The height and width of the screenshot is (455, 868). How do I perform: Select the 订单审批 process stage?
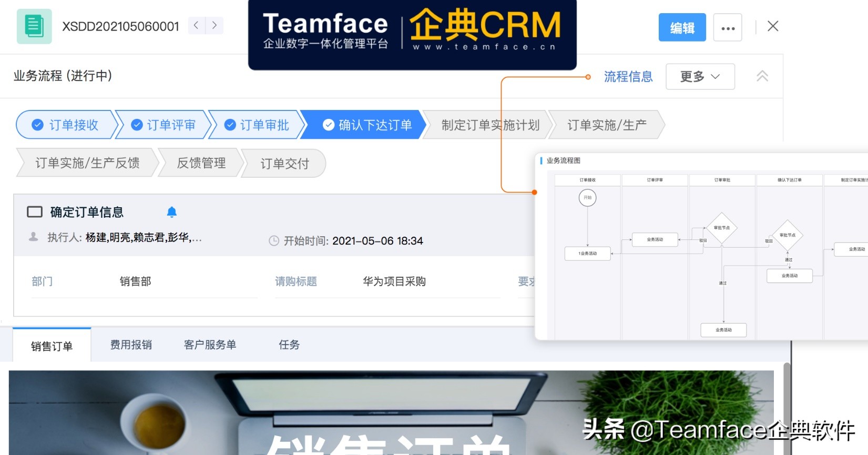click(257, 125)
